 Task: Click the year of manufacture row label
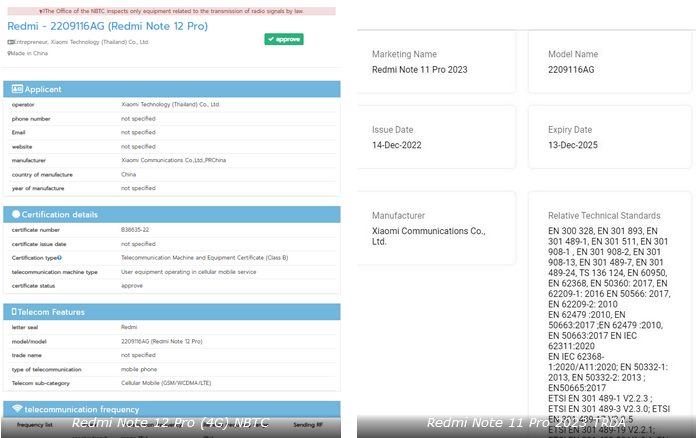[x=38, y=188]
